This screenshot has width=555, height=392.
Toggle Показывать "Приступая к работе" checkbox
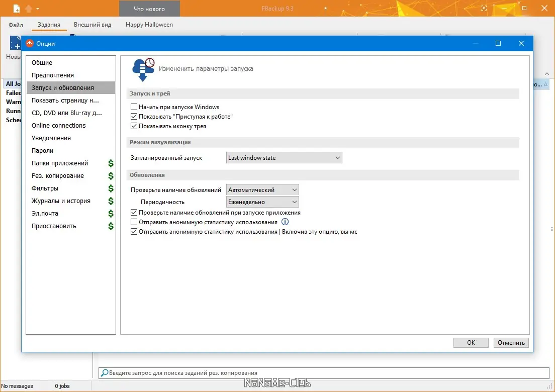click(134, 117)
